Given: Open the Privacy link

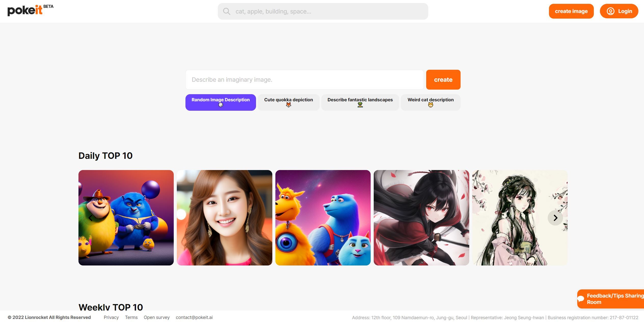Looking at the screenshot, I should coord(111,317).
